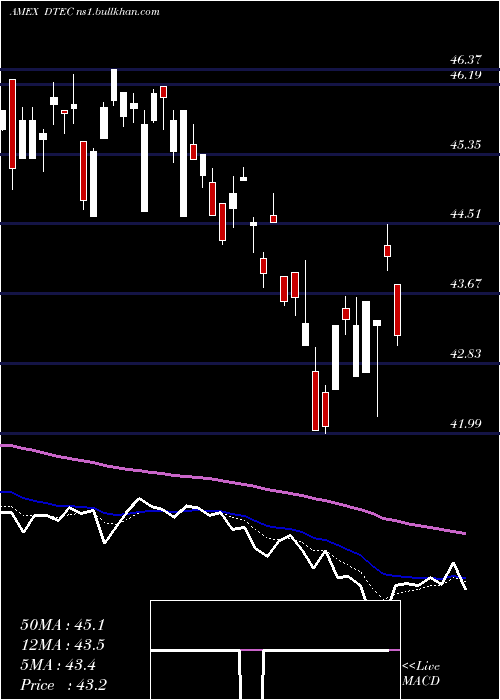Click the 44.51 price level label
Screen dimensions: 500x700
coord(466,214)
